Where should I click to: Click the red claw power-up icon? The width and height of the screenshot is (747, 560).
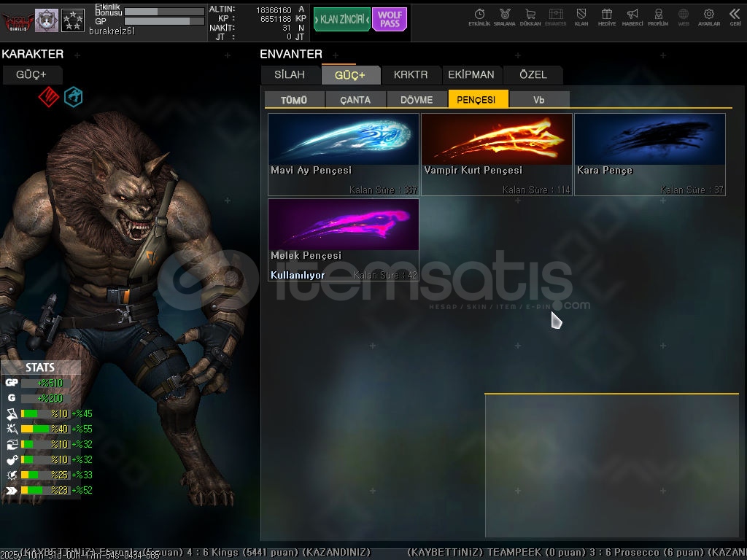[49, 97]
